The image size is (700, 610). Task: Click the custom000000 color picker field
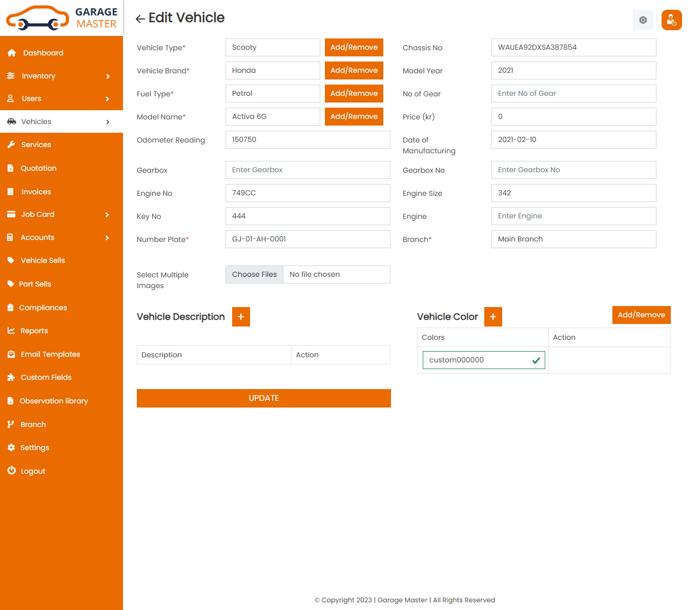pos(477,360)
